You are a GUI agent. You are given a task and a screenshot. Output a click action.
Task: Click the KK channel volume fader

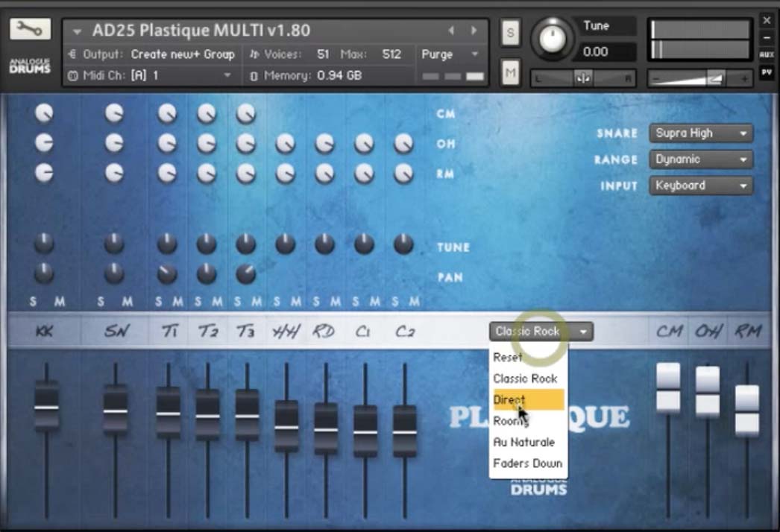point(46,408)
